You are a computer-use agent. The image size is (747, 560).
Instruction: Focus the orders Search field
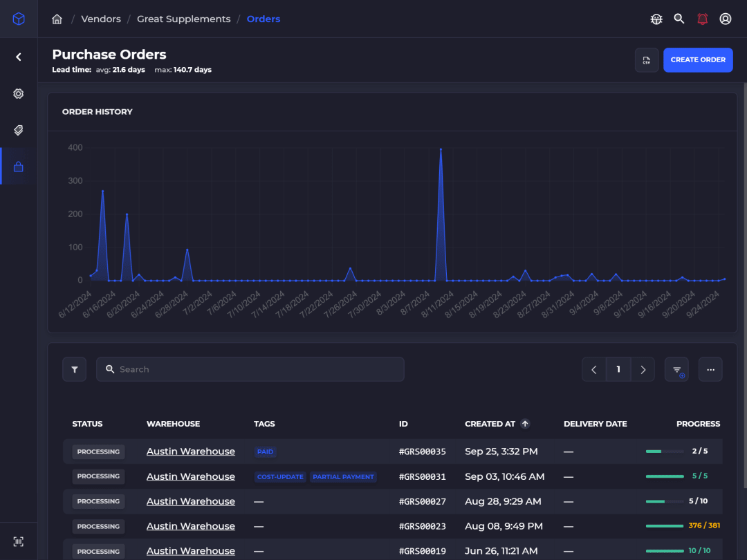tap(250, 369)
